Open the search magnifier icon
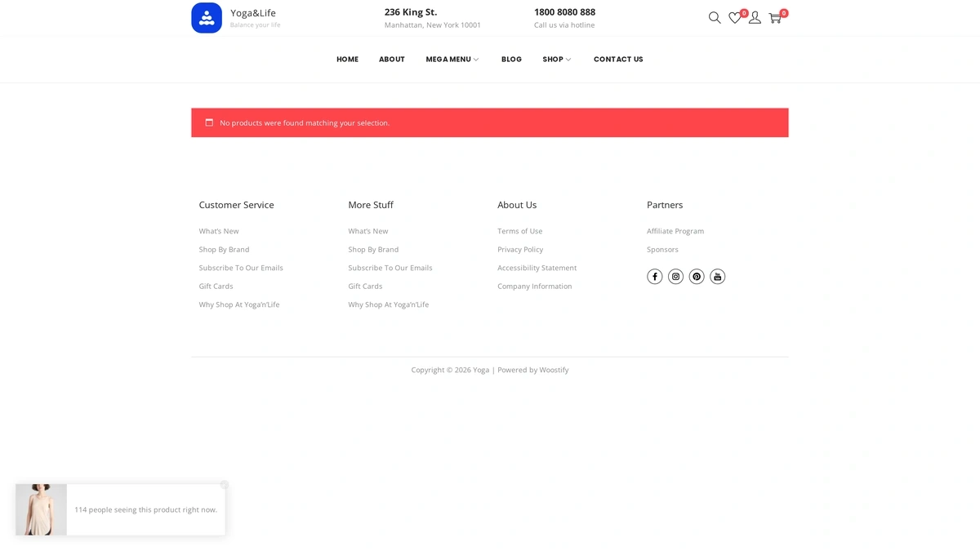The width and height of the screenshot is (980, 551). (715, 18)
